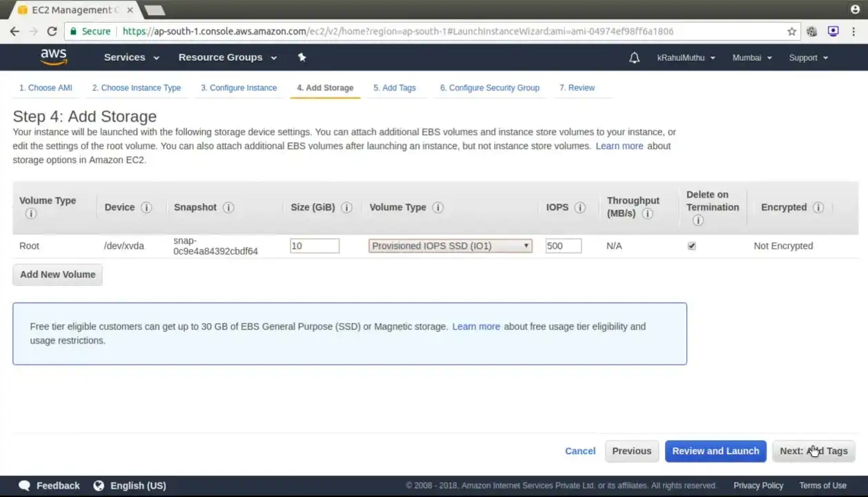
Task: Click Cancel to exit the wizard
Action: pos(580,451)
